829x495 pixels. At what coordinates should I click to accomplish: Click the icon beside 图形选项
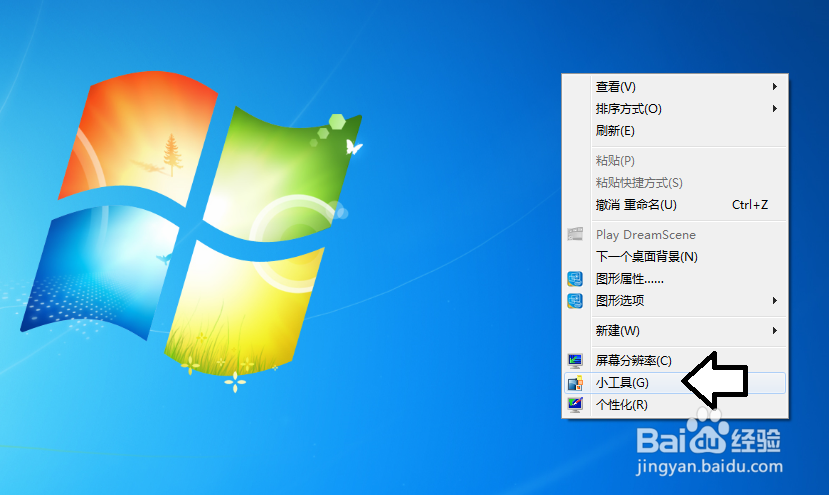(x=575, y=300)
